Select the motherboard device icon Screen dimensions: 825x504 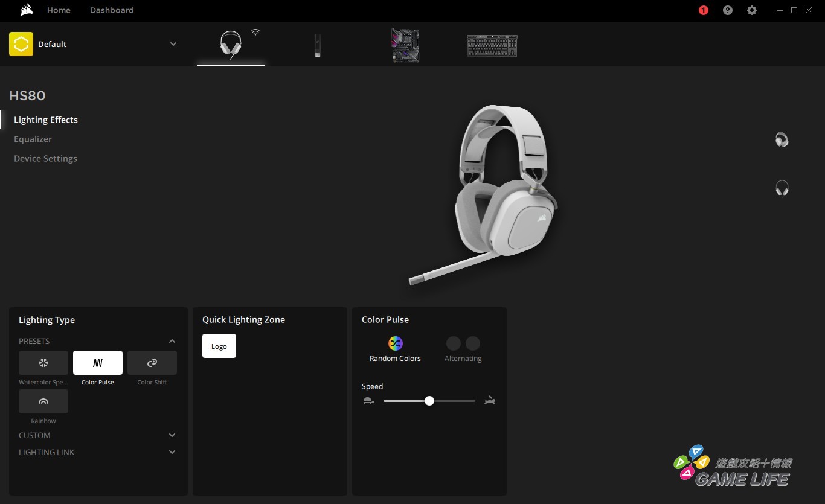point(405,45)
